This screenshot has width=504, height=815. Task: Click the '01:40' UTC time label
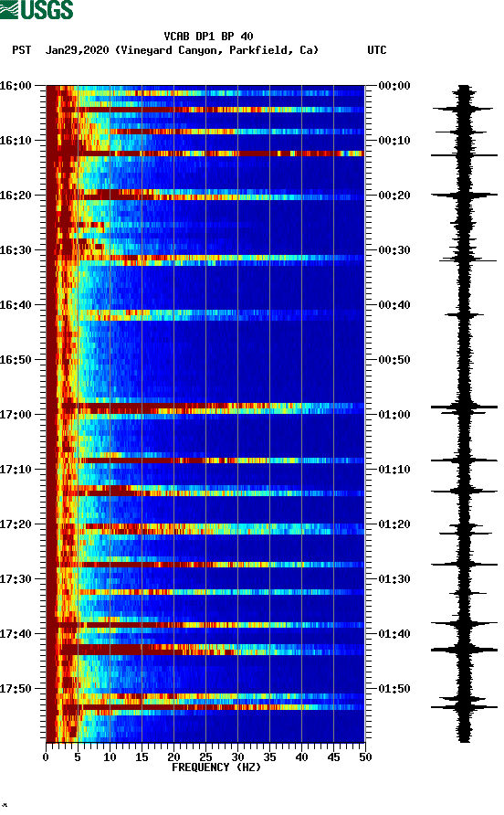tap(394, 634)
